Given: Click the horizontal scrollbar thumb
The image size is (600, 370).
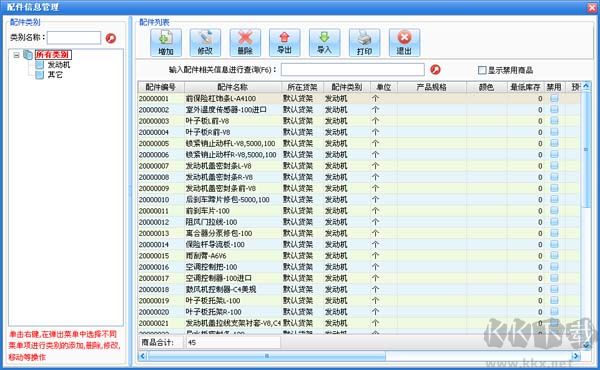Looking at the screenshot, I should tap(267, 356).
